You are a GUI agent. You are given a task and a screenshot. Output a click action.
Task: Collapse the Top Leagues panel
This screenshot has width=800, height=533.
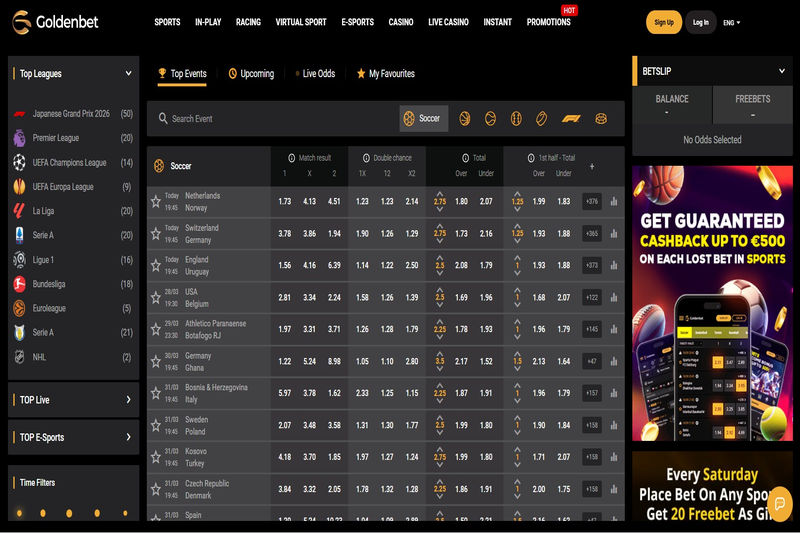129,73
